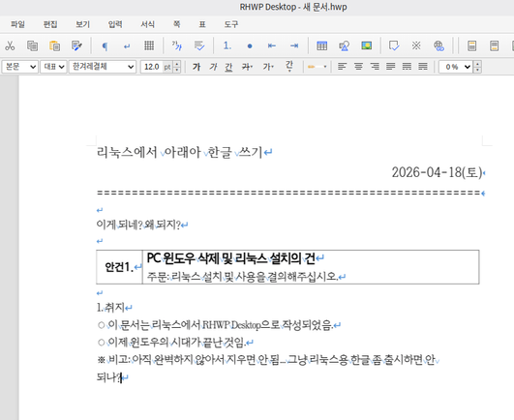The width and height of the screenshot is (514, 420).
Task: Open the 보기 menu
Action: [x=82, y=24]
